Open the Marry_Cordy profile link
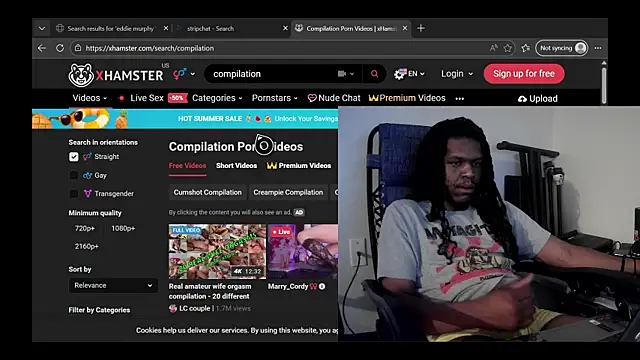This screenshot has height=360, width=640. 288,287
